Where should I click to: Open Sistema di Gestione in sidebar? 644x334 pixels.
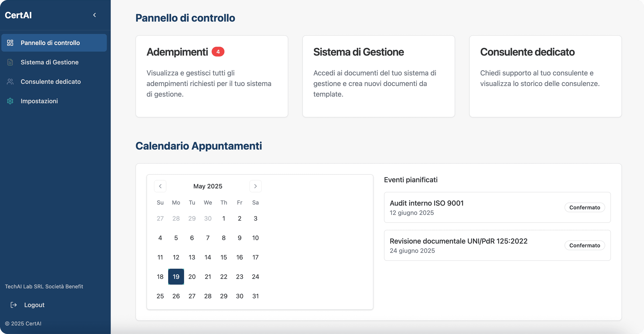point(54,62)
